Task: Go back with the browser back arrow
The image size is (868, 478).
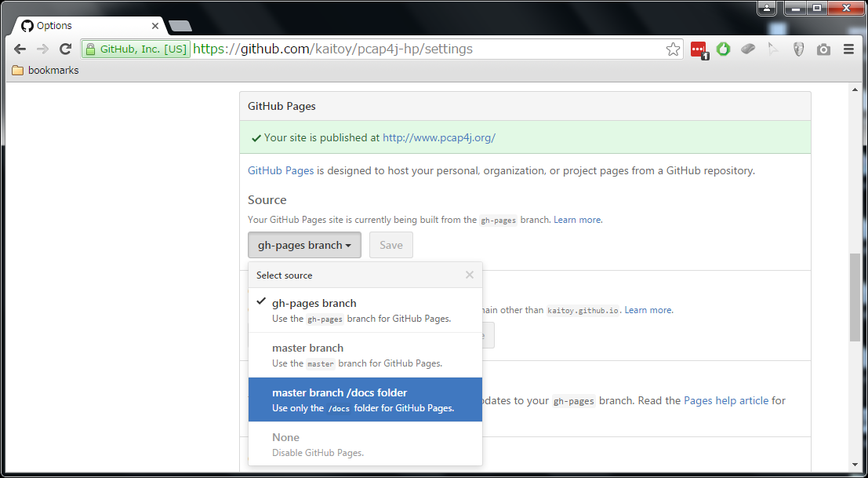Action: tap(20, 49)
